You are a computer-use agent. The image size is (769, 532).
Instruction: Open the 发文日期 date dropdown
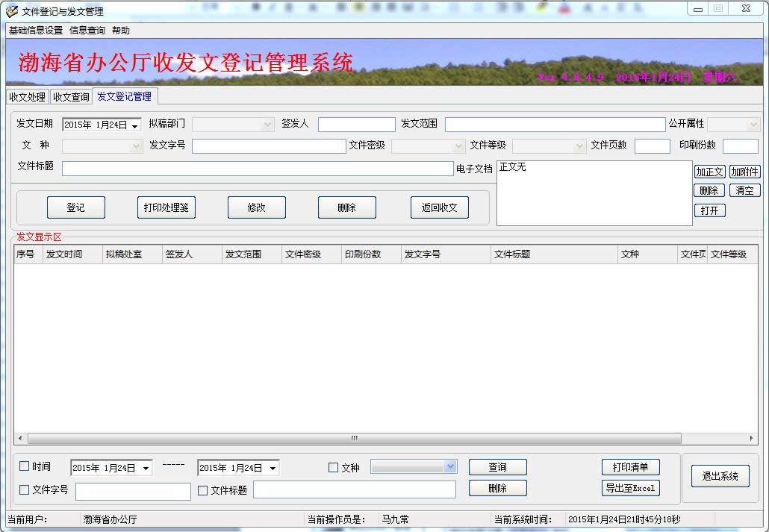tap(135, 125)
